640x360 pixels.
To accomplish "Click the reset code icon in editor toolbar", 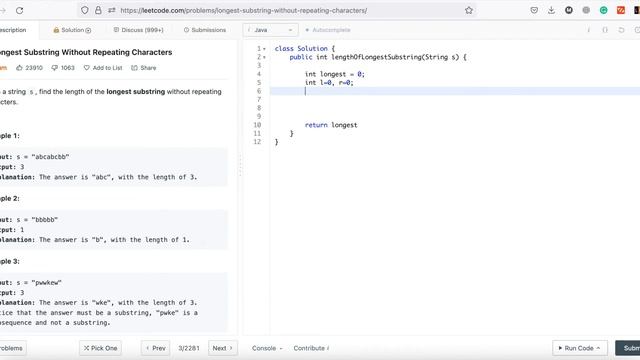I will (x=621, y=30).
